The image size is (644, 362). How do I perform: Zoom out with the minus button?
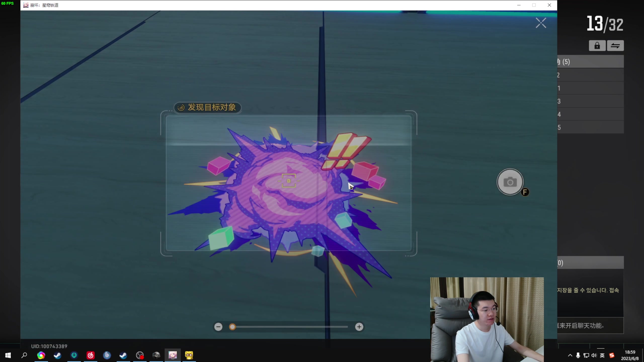point(218,327)
